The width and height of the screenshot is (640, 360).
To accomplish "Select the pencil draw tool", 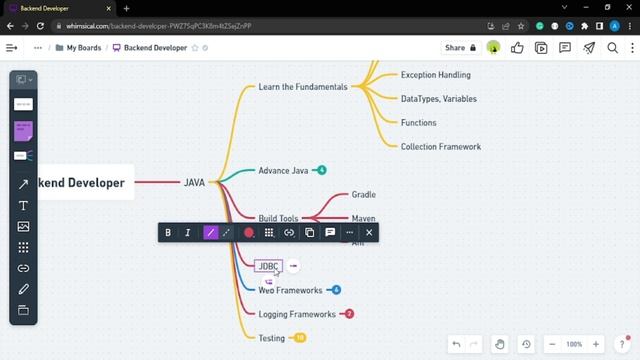I will coord(23,289).
